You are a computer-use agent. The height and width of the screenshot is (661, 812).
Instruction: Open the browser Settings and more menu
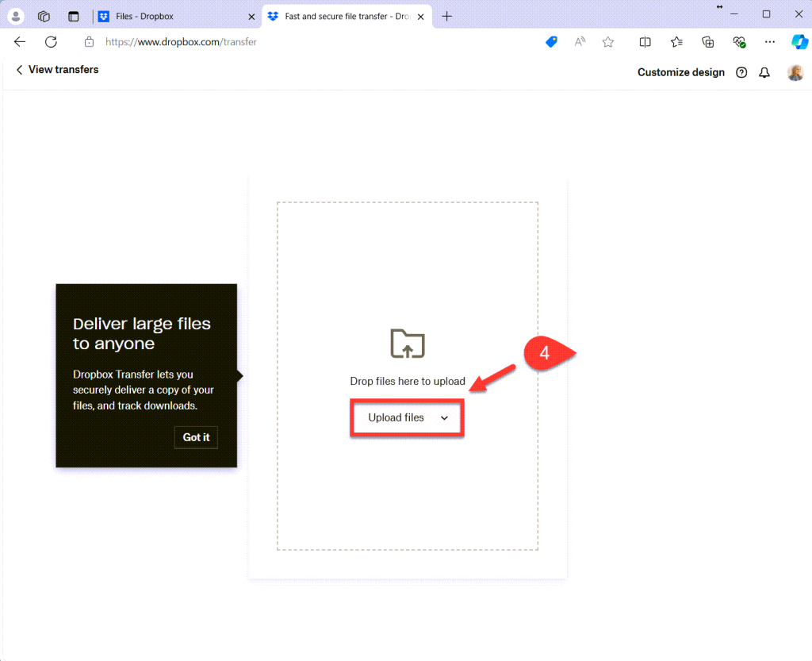(x=770, y=42)
